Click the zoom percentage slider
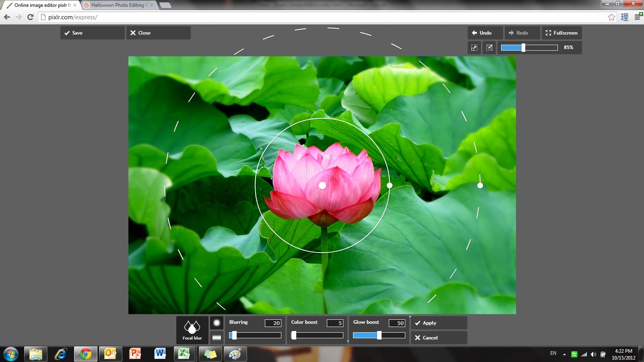644x362 pixels. click(x=529, y=47)
